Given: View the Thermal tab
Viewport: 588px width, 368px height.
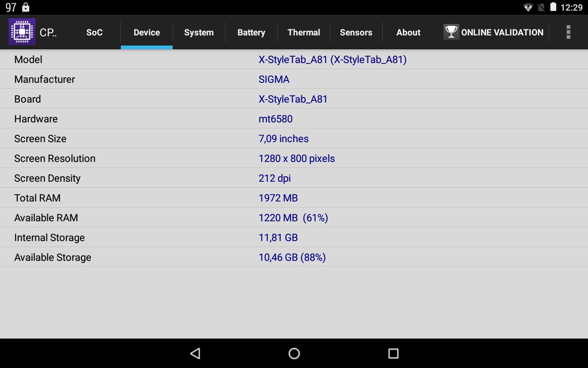Looking at the screenshot, I should (x=304, y=33).
